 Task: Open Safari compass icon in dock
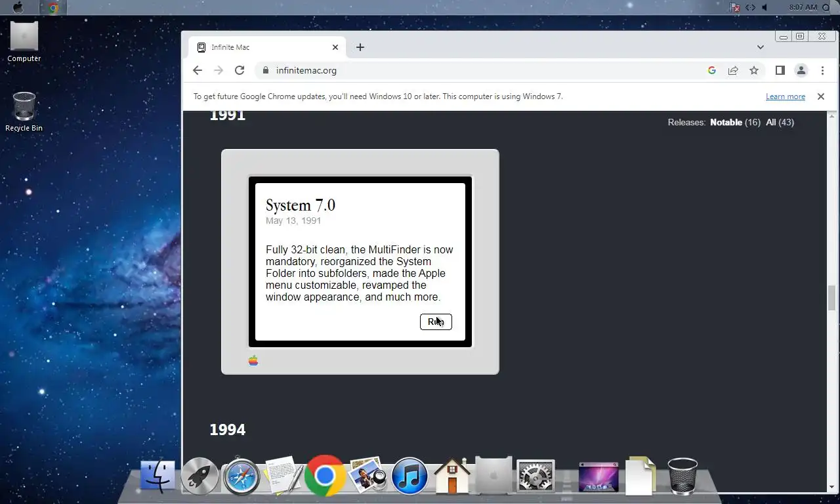pyautogui.click(x=241, y=476)
